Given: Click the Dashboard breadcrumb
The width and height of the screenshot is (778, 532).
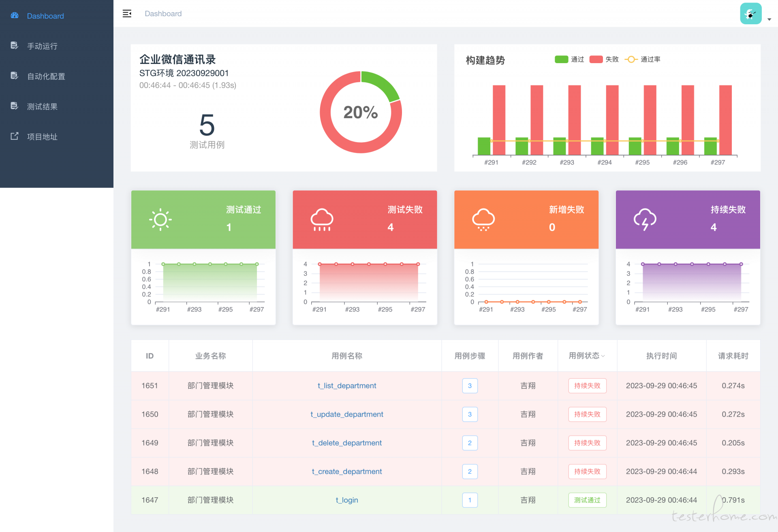Looking at the screenshot, I should [163, 14].
